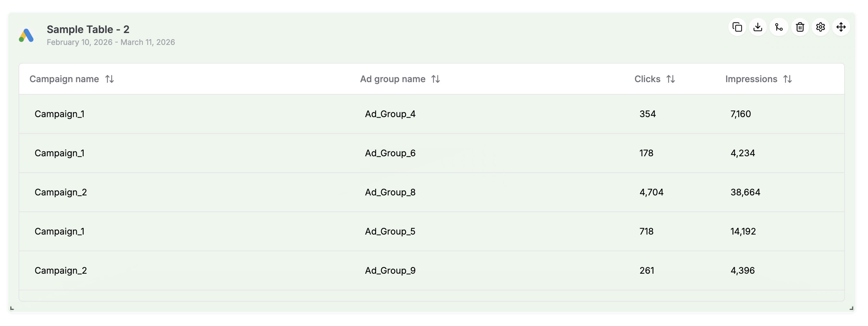Click the Google Ads logo icon
868x326 pixels.
pyautogui.click(x=26, y=35)
